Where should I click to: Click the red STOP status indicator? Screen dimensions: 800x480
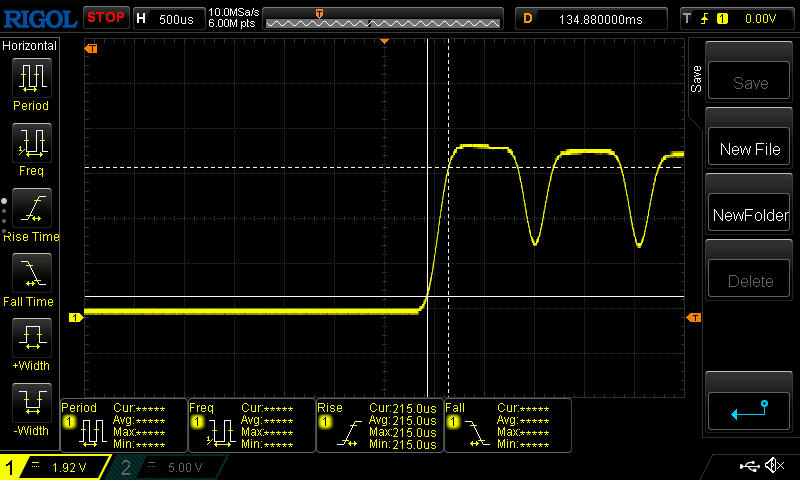click(106, 18)
